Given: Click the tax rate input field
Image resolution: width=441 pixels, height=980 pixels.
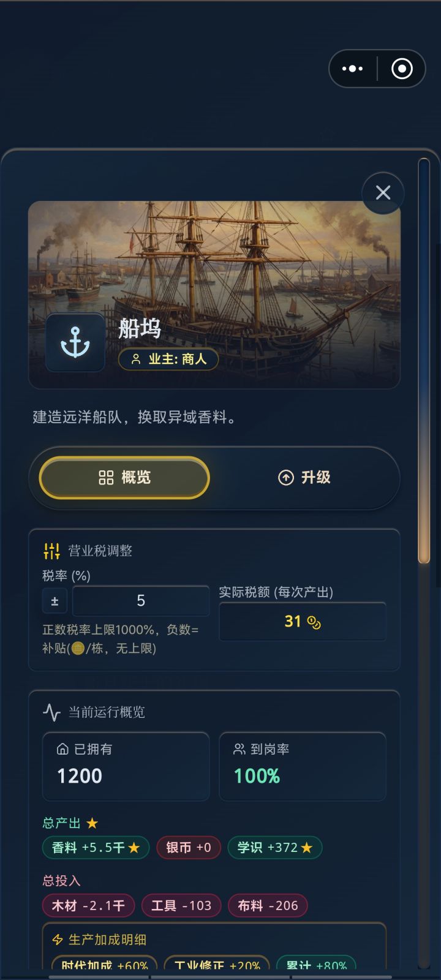Looking at the screenshot, I should pos(141,601).
